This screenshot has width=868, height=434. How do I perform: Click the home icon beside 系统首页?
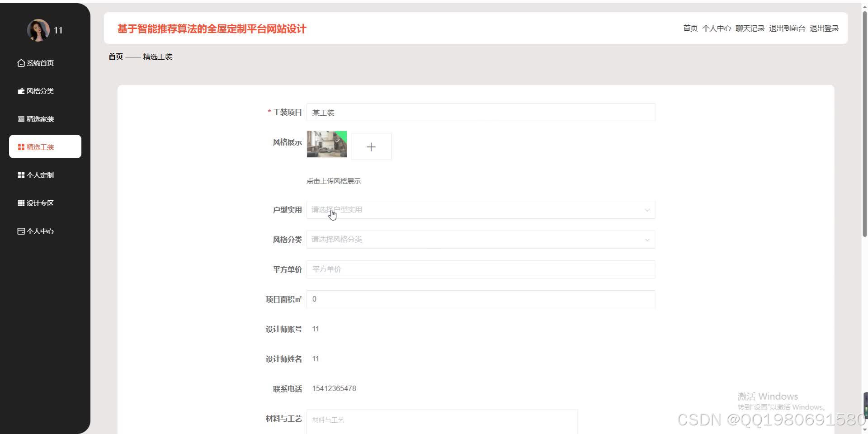click(x=21, y=63)
